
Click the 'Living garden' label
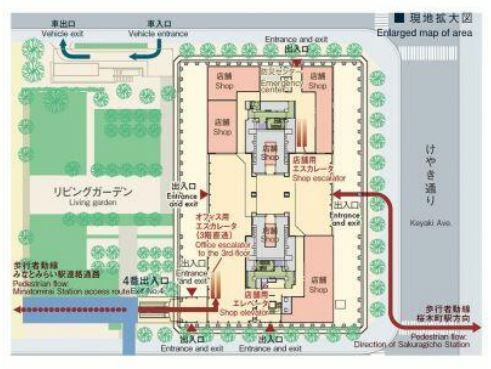pyautogui.click(x=93, y=202)
